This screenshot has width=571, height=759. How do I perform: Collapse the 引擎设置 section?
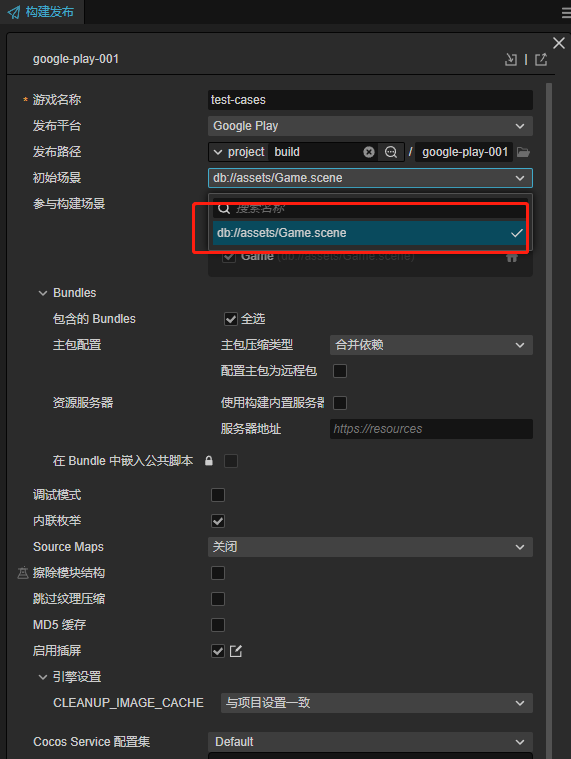click(x=43, y=677)
